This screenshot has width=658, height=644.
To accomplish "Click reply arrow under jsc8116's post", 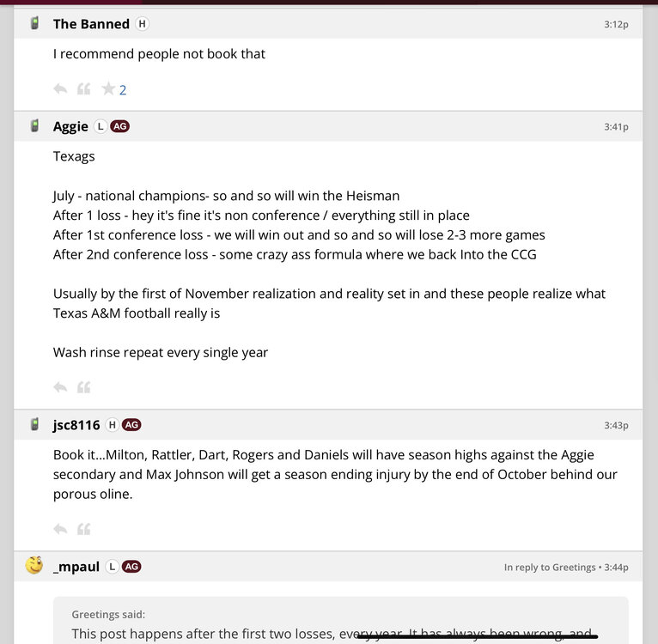I will 60,529.
